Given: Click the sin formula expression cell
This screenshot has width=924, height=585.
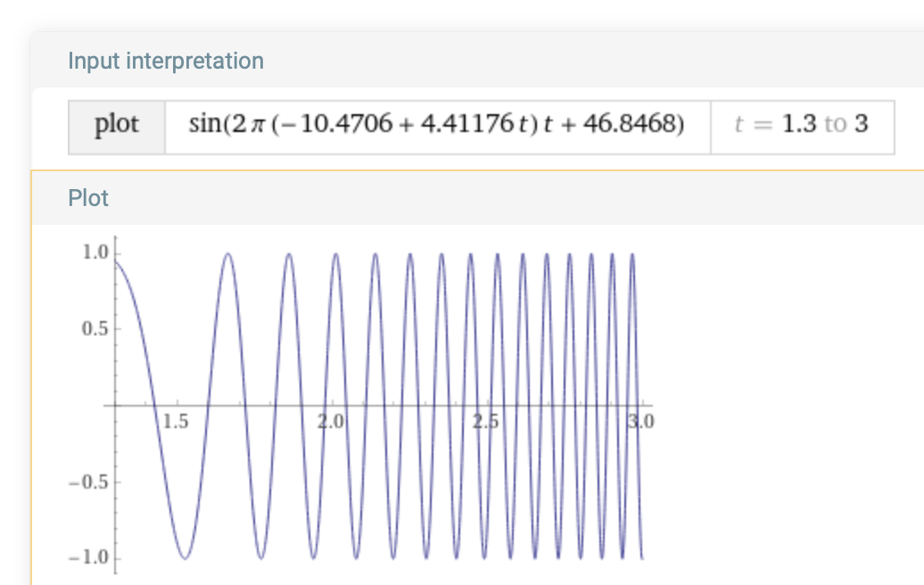Looking at the screenshot, I should tap(437, 124).
